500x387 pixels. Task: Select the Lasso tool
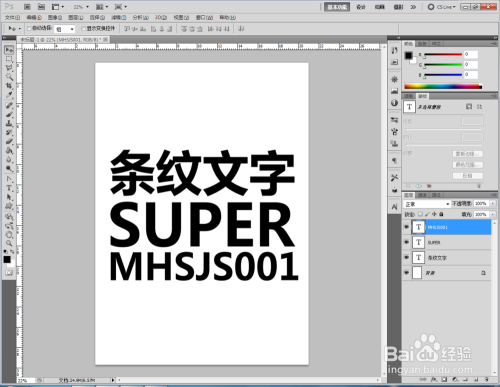[9, 68]
